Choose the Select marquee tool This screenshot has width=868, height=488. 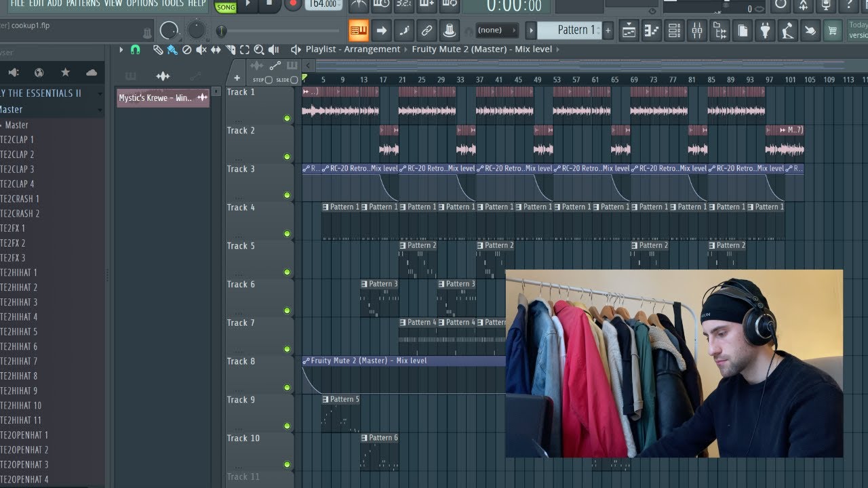(x=245, y=49)
